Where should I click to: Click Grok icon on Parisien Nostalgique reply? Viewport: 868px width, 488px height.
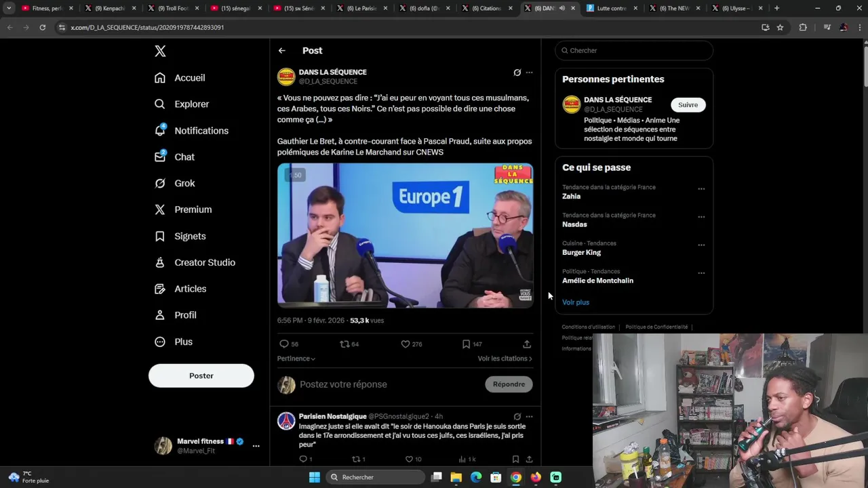pos(517,417)
